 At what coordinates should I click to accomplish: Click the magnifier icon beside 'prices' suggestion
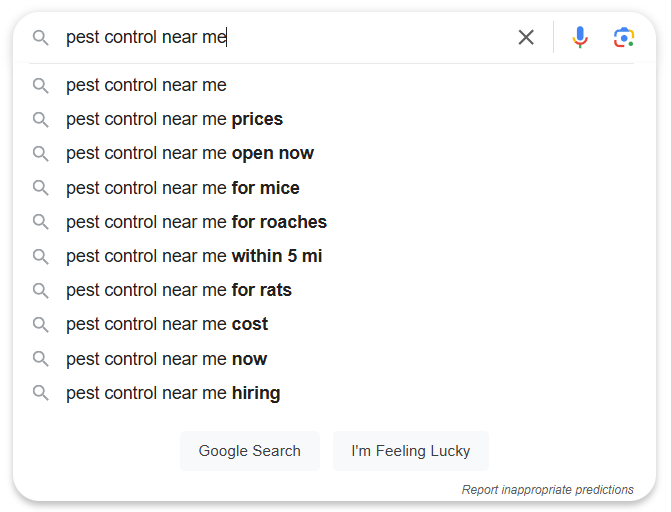click(41, 119)
